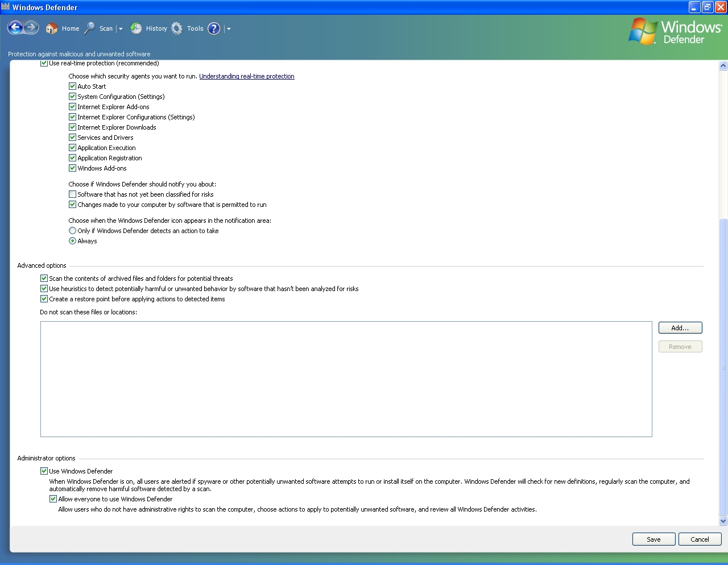Screen dimensions: 728x565
Task: Expand the Help options dropdown arrow
Action: click(x=229, y=29)
